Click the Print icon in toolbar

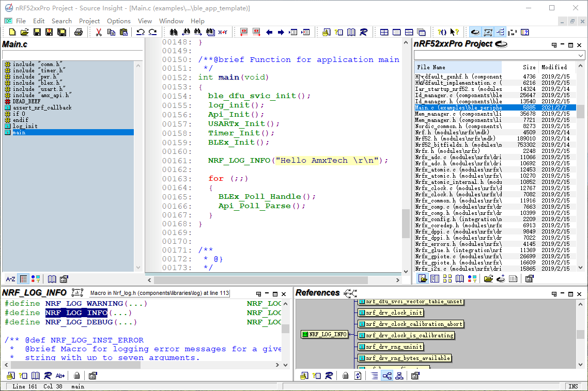pyautogui.click(x=79, y=32)
